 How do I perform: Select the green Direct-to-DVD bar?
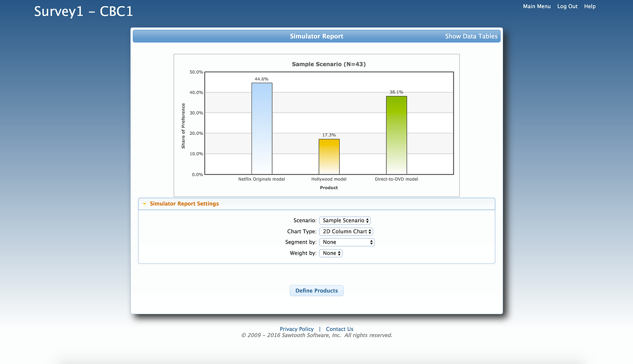pyautogui.click(x=396, y=135)
